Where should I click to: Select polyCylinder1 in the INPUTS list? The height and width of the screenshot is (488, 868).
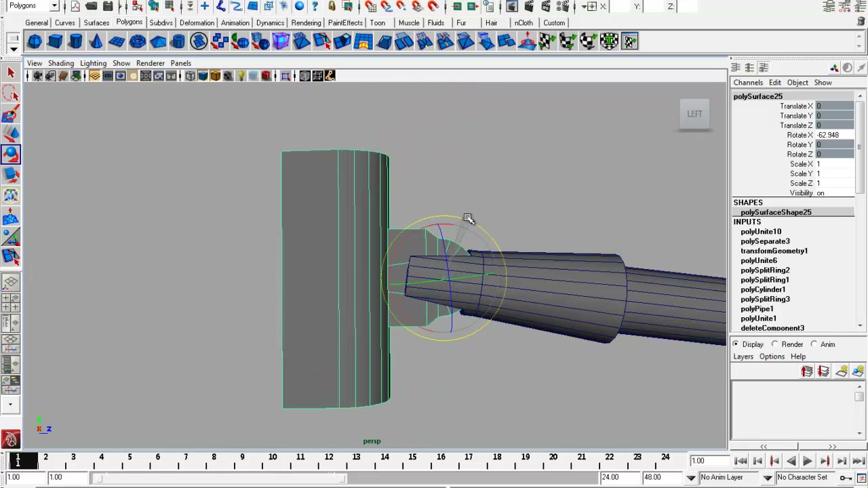[763, 289]
